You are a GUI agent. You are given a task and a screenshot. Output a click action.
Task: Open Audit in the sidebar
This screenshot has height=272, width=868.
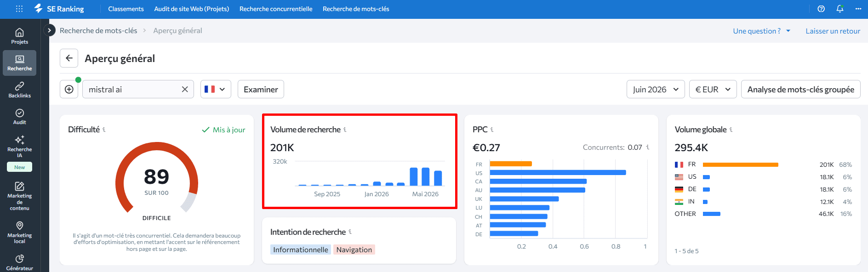[x=19, y=117]
